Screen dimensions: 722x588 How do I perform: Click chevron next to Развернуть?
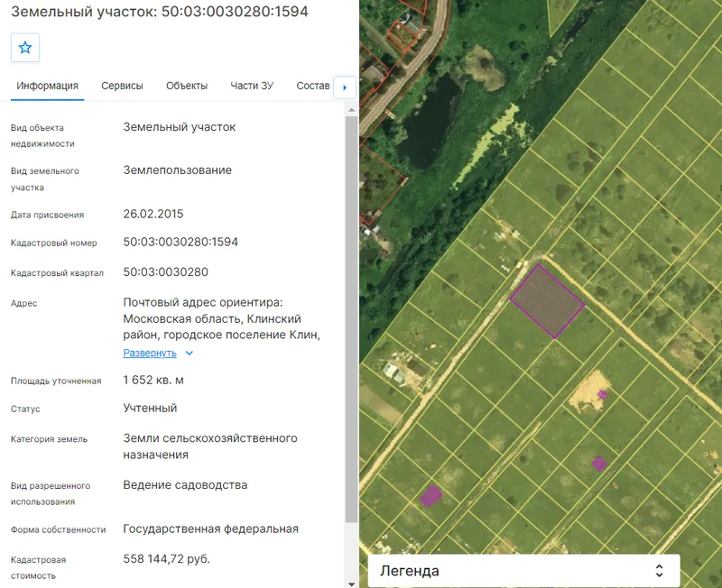click(x=190, y=354)
